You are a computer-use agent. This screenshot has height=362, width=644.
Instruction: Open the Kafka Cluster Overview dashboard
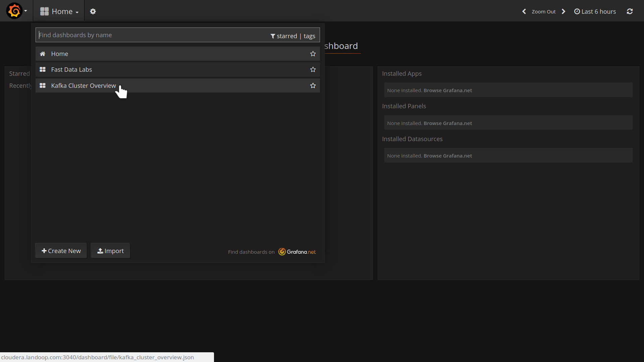[x=178, y=85]
